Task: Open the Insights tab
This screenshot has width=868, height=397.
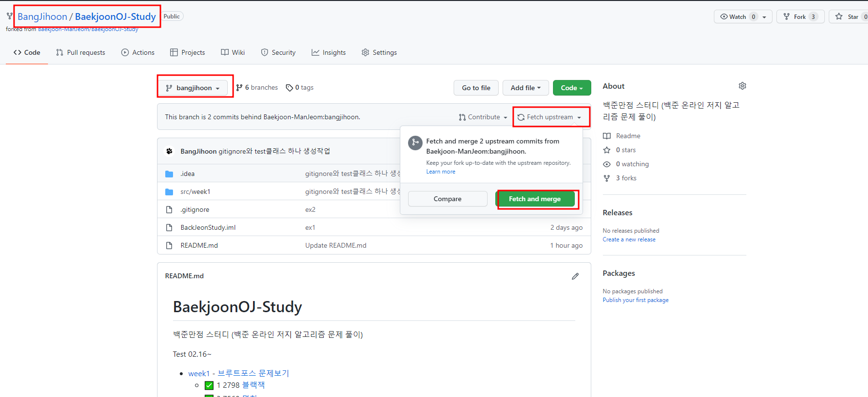Action: click(x=329, y=52)
